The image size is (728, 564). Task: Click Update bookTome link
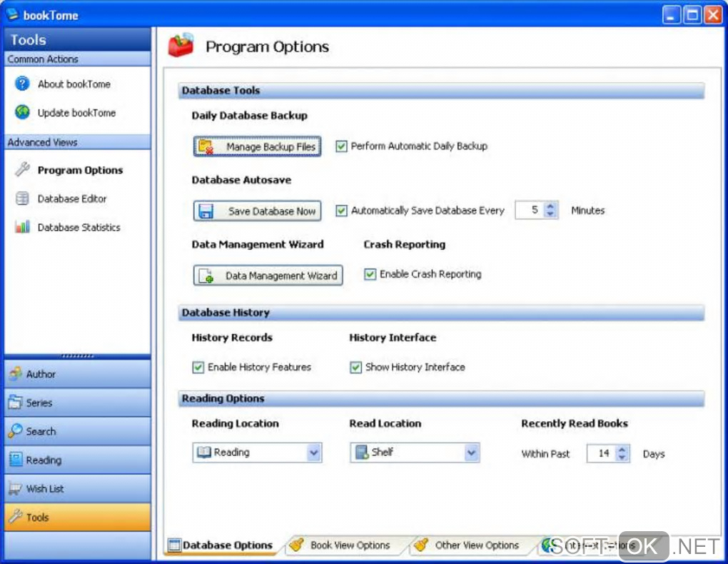click(x=76, y=112)
